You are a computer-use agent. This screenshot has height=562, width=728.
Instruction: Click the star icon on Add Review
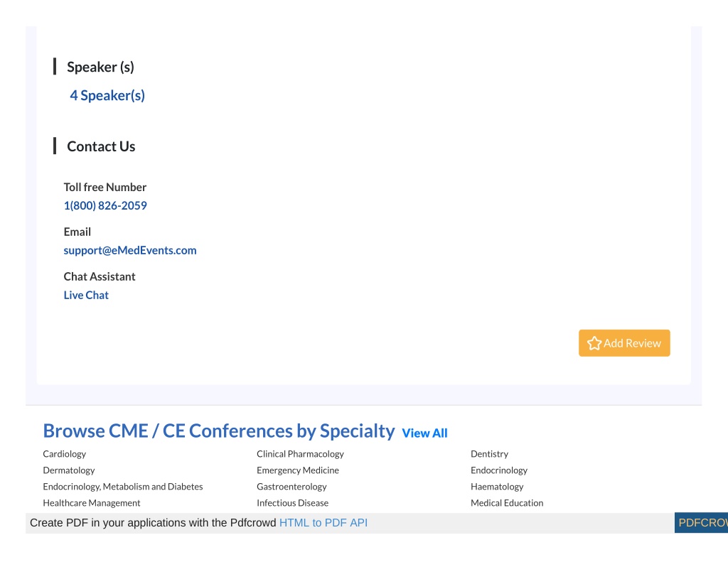(x=594, y=343)
